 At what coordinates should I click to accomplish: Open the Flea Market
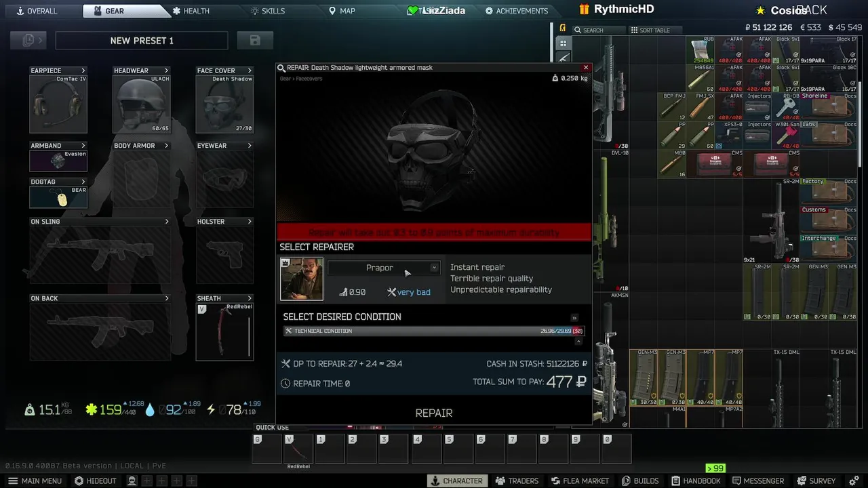pyautogui.click(x=579, y=481)
